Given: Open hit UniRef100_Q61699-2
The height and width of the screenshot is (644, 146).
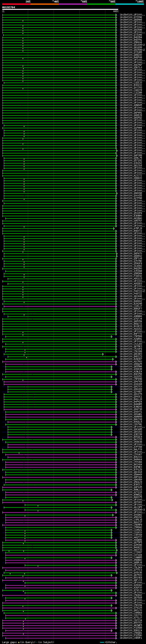Looking at the screenshot, I should 132,45.
